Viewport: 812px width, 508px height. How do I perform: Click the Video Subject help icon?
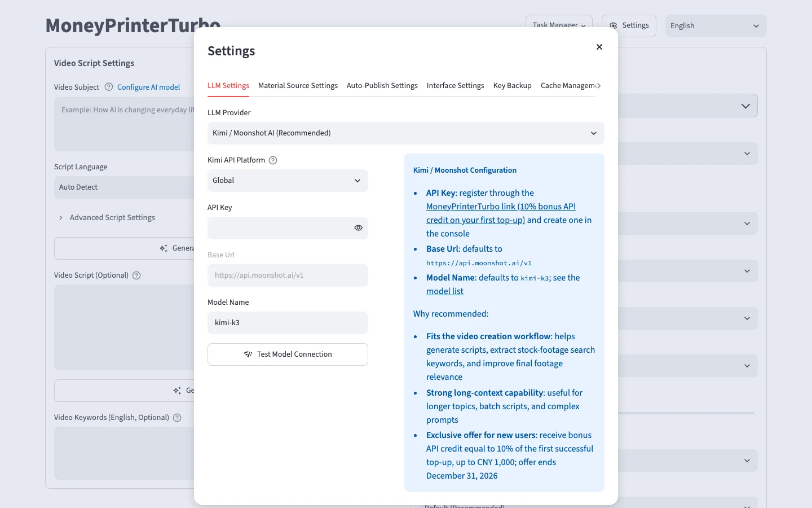(x=109, y=87)
